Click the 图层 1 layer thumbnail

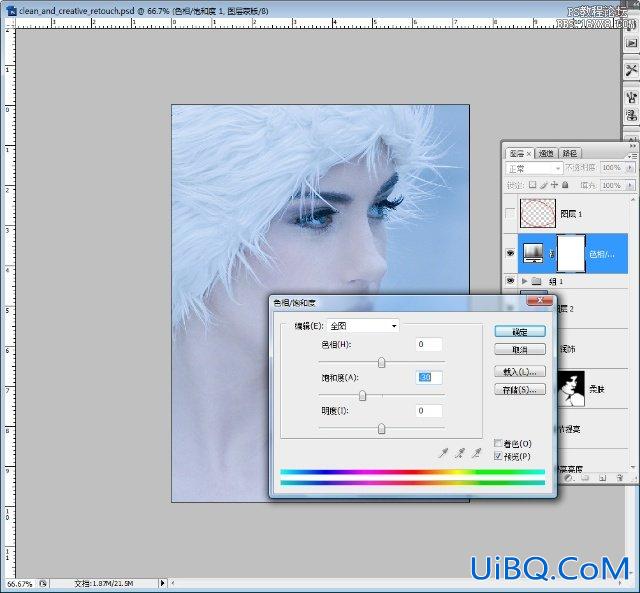tap(538, 213)
